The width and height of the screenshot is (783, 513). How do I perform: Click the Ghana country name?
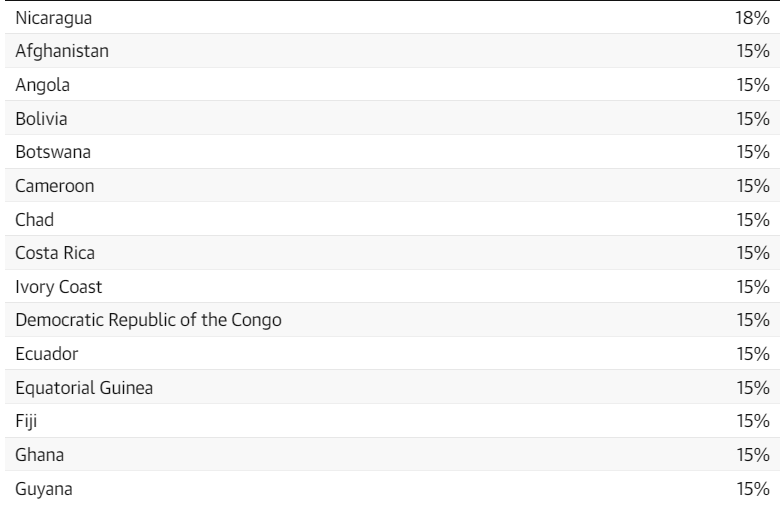click(39, 455)
